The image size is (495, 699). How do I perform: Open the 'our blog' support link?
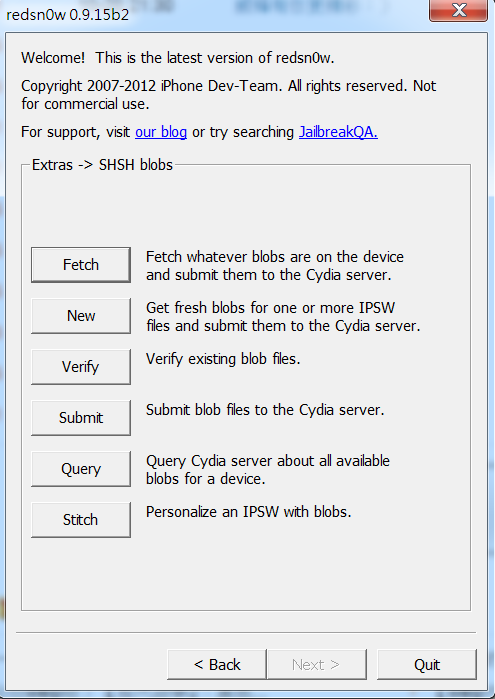(161, 132)
